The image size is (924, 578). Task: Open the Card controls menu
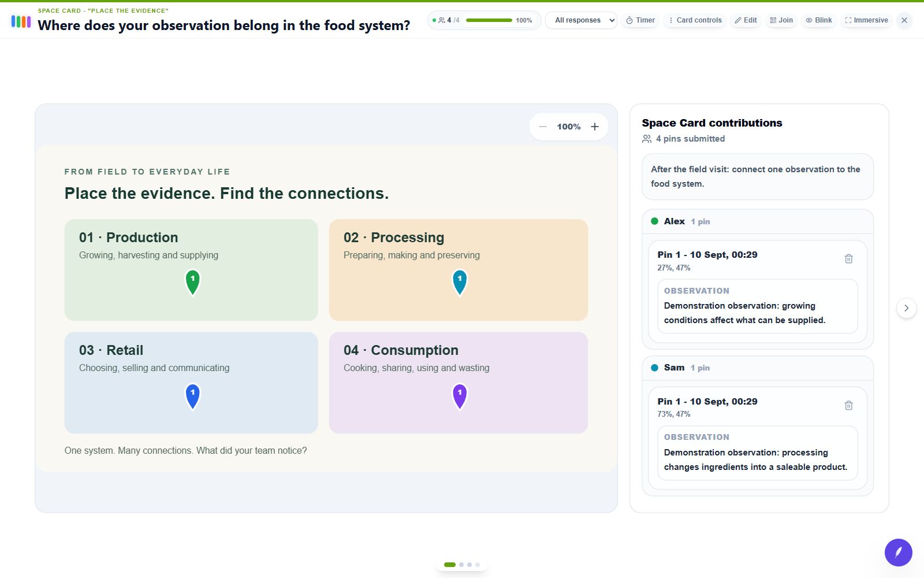click(695, 20)
